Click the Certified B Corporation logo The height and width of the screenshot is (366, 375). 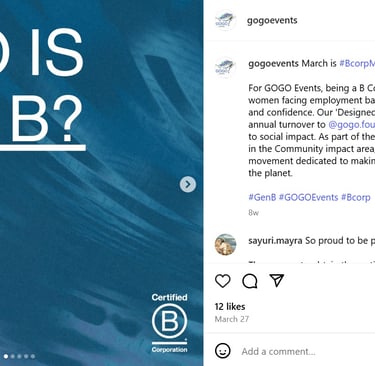tap(169, 323)
